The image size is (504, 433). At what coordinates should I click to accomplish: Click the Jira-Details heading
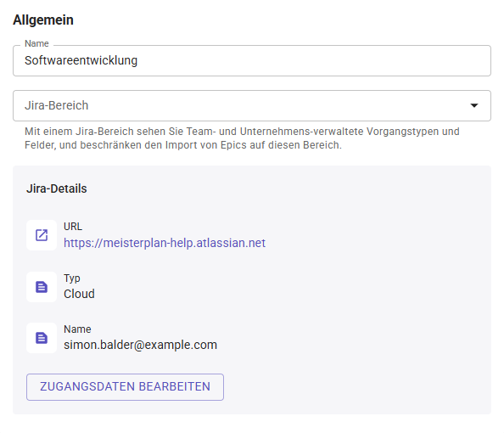coord(57,188)
